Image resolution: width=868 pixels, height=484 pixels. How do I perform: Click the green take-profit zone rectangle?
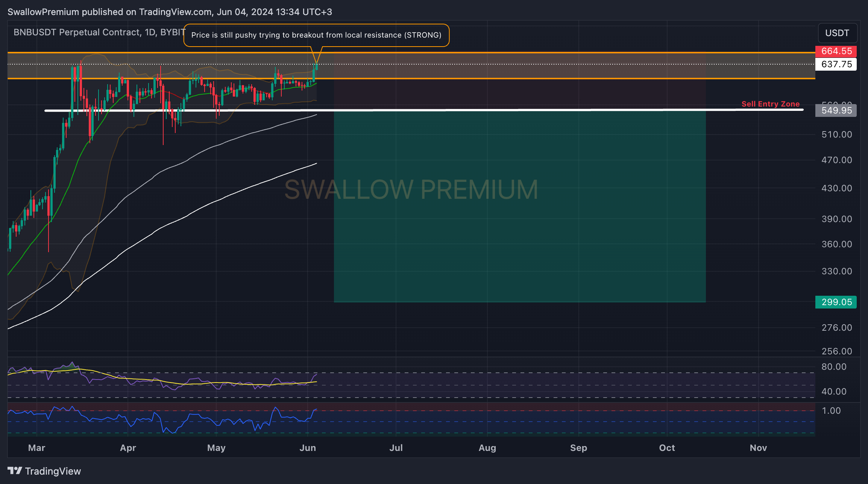coord(520,206)
